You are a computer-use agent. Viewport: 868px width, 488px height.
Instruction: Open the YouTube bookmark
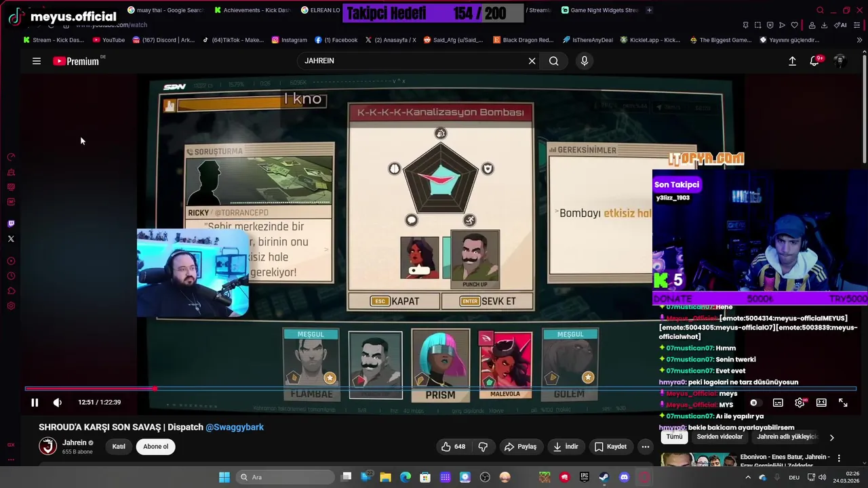pos(108,40)
